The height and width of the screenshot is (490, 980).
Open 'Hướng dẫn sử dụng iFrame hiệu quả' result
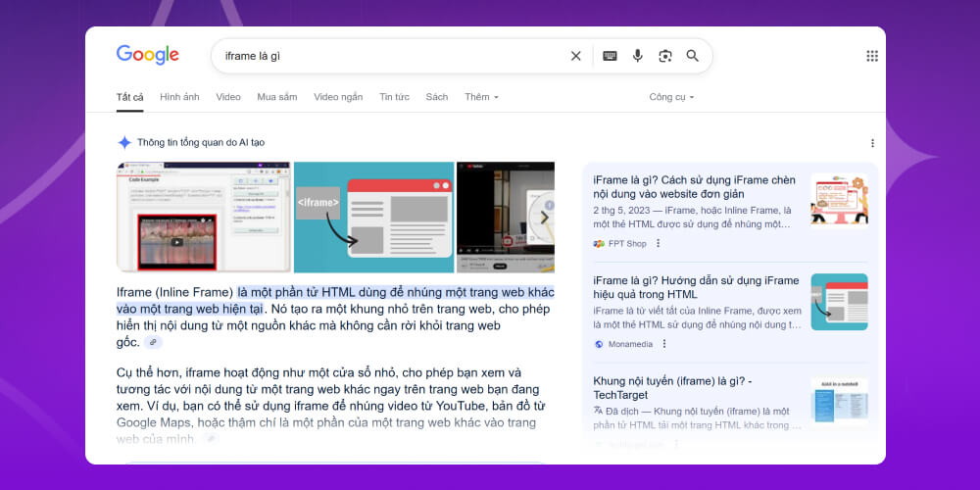pyautogui.click(x=696, y=287)
